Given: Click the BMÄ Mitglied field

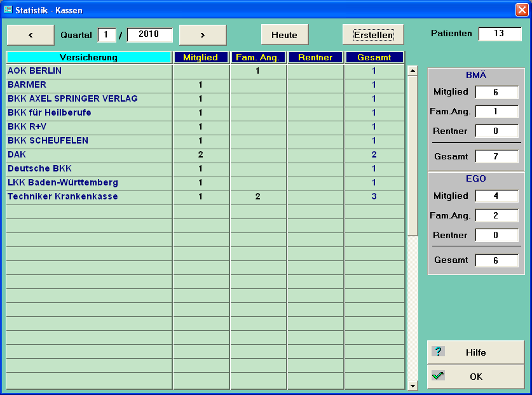Looking at the screenshot, I should click(x=496, y=92).
